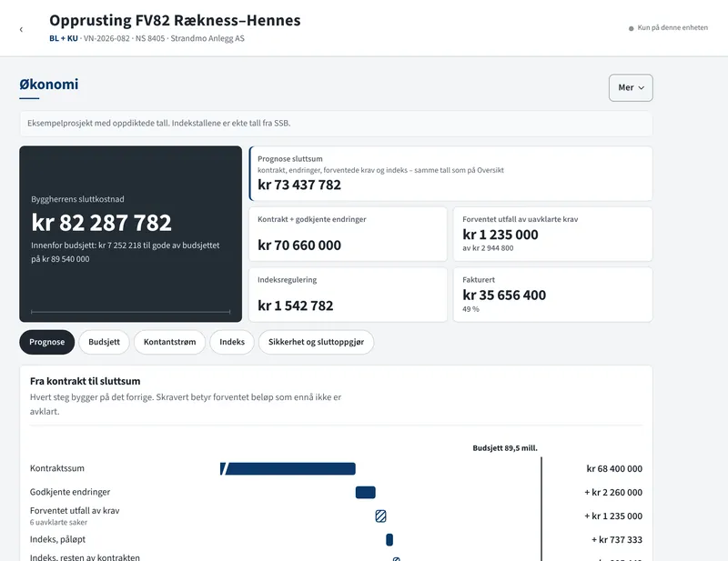Click the "Budsjett 89,5 mill." chart marker label
This screenshot has width=728, height=561.
pos(505,448)
